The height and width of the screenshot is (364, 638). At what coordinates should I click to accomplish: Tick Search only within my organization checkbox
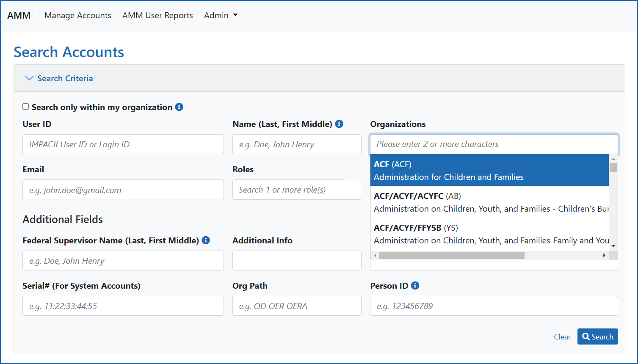tap(26, 107)
